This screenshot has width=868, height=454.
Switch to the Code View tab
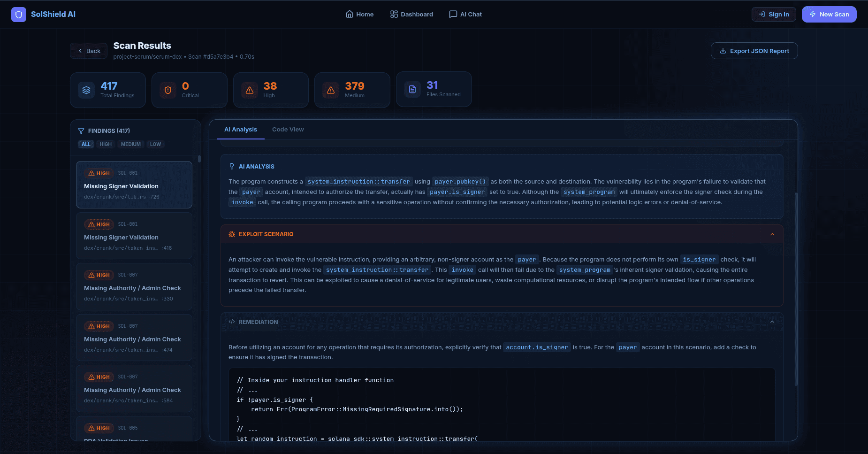[x=288, y=130]
